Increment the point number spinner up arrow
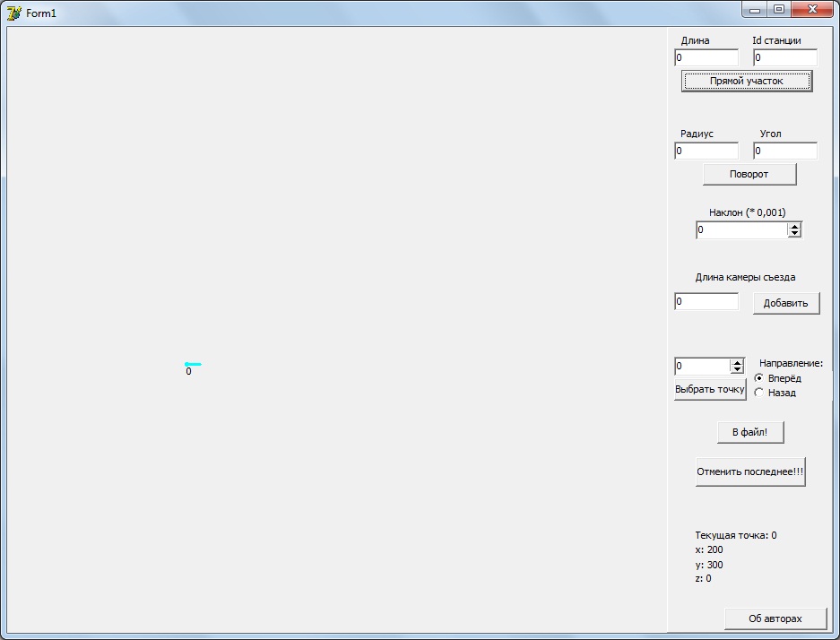 pyautogui.click(x=737, y=362)
